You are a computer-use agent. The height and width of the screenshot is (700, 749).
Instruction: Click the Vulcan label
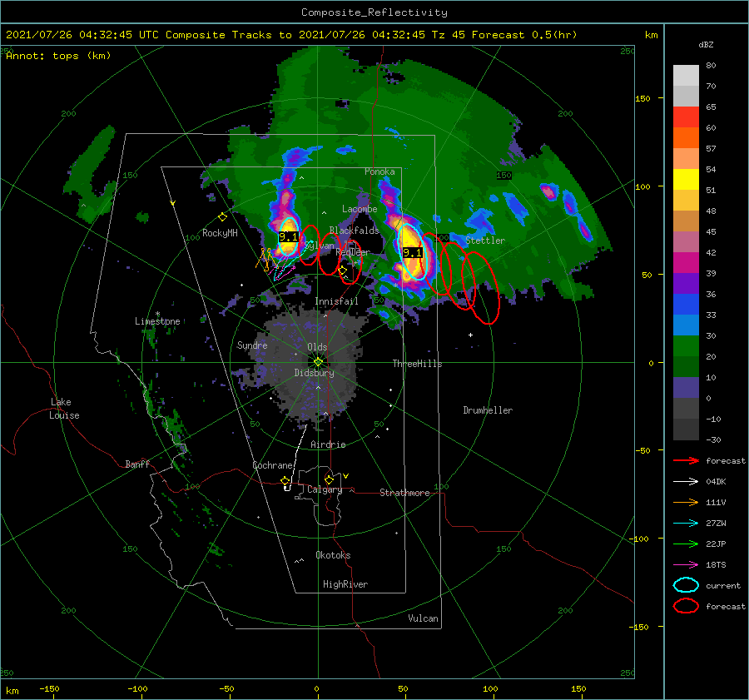(x=424, y=618)
